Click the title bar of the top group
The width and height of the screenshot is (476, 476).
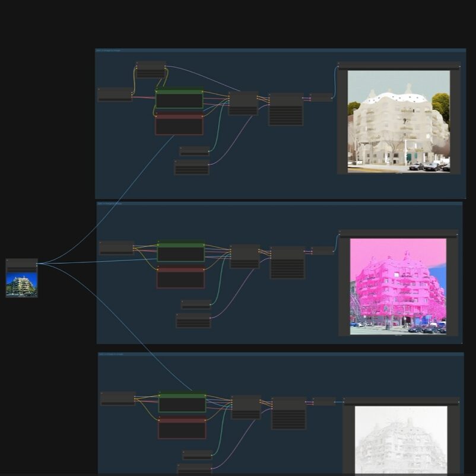[281, 50]
